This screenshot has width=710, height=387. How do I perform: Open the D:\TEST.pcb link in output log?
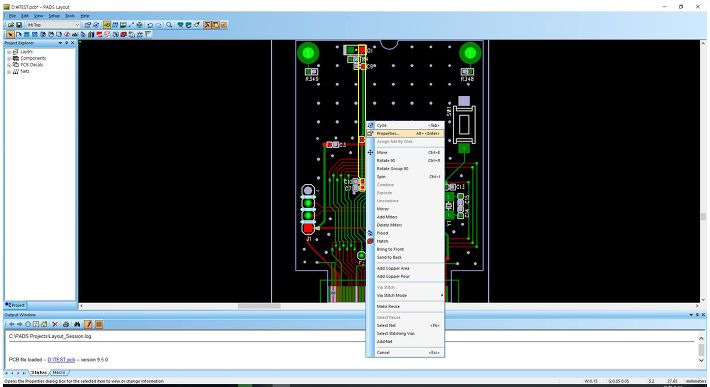coord(61,359)
